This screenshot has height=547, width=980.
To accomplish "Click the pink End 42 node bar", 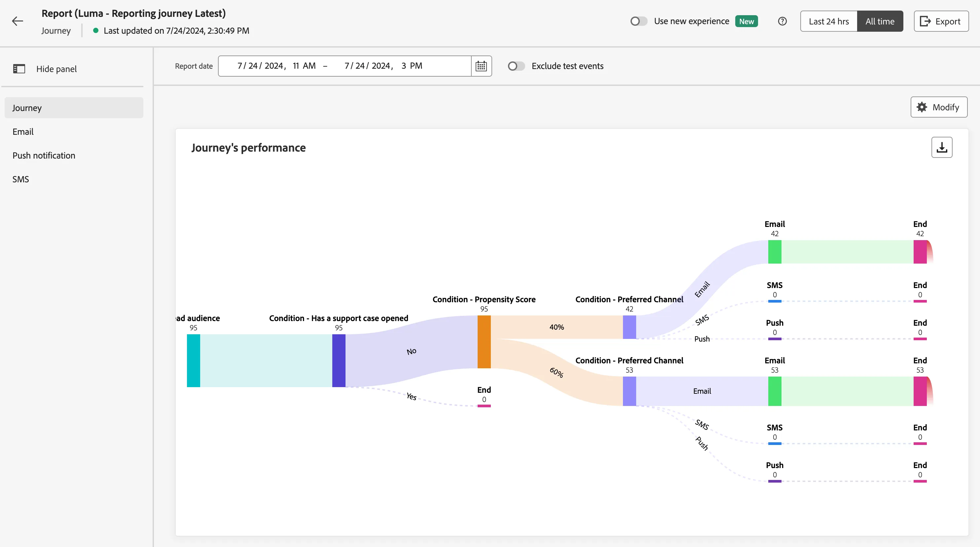I will 920,251.
